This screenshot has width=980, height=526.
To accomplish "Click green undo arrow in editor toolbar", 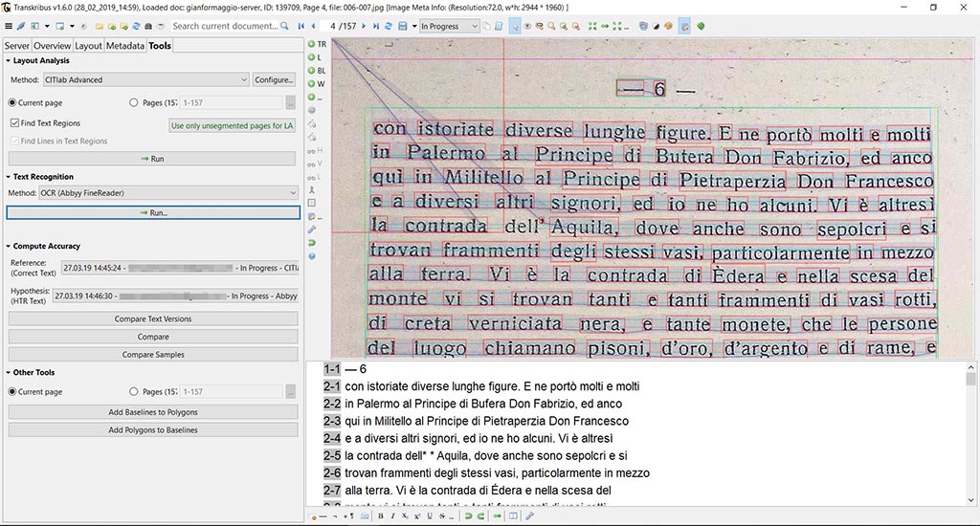I will click(x=467, y=516).
